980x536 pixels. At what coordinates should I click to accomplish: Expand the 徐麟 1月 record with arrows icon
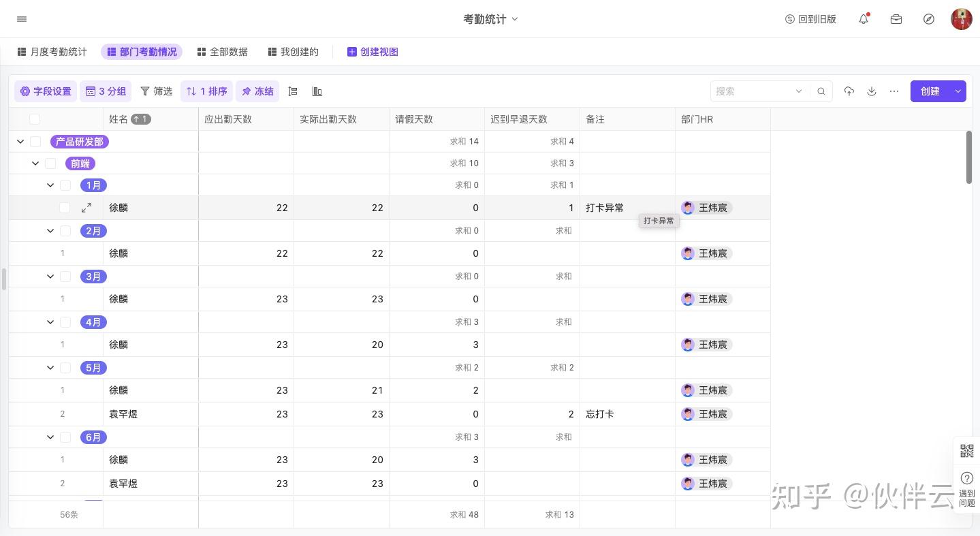click(86, 208)
